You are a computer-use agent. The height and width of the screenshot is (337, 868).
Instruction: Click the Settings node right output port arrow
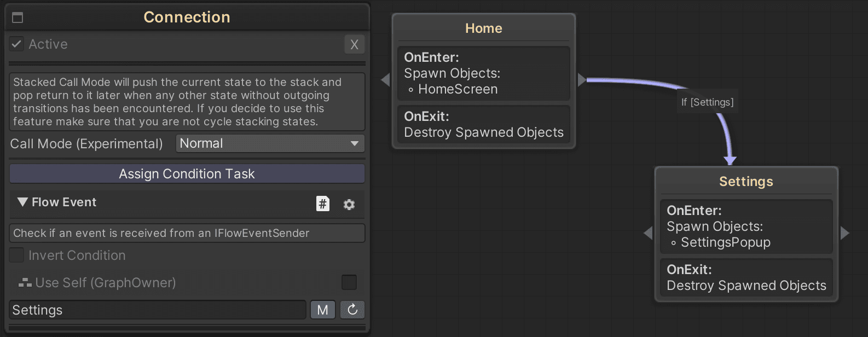844,233
